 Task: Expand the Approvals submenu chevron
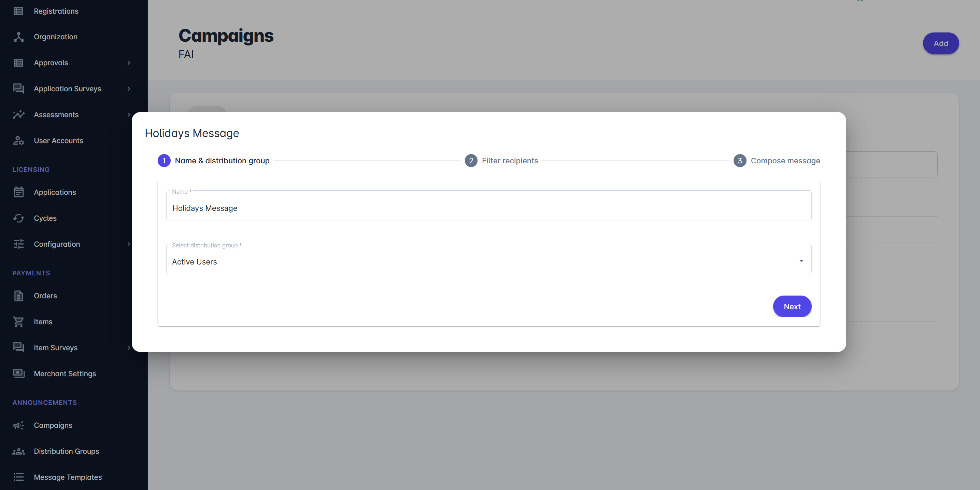129,63
